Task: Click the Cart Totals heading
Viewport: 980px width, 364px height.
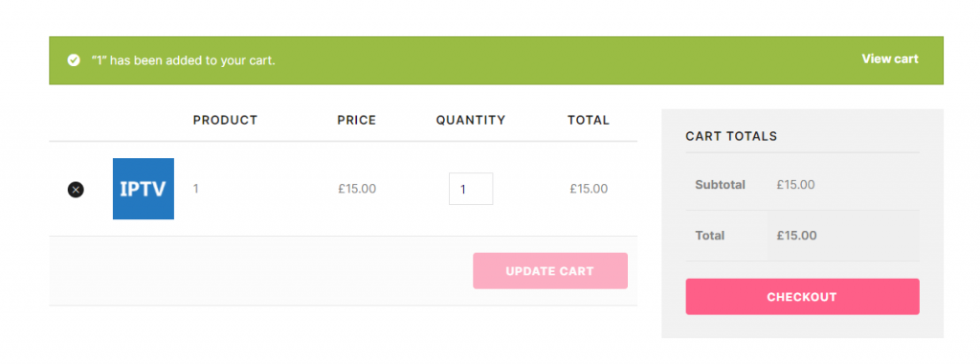Action: 731,136
